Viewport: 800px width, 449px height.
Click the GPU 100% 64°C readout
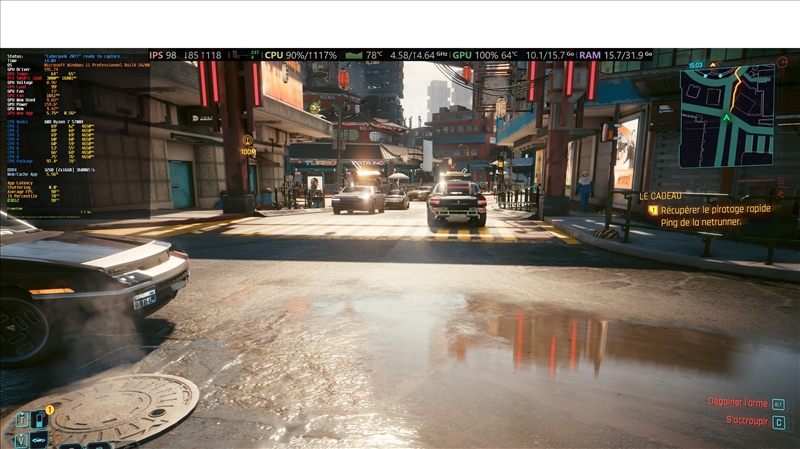click(485, 55)
